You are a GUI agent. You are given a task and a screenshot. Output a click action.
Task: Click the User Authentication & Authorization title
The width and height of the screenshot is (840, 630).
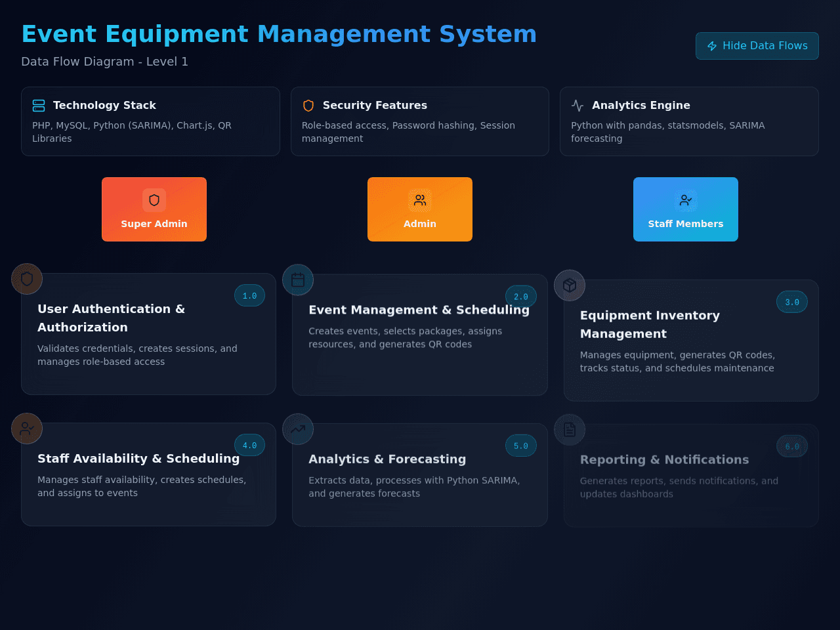click(111, 318)
